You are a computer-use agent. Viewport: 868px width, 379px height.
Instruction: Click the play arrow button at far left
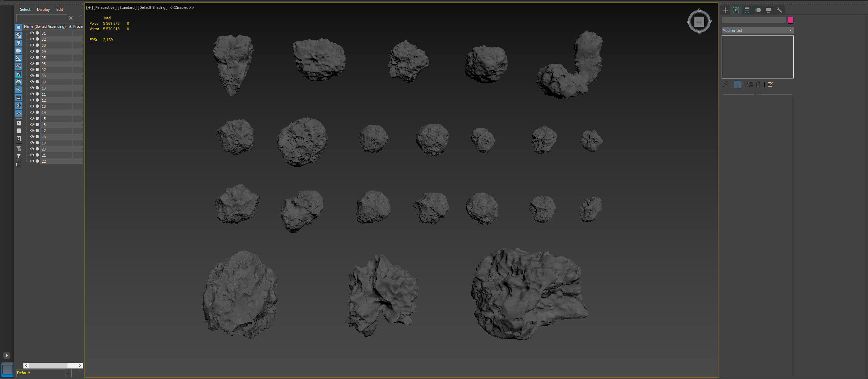tap(6, 355)
